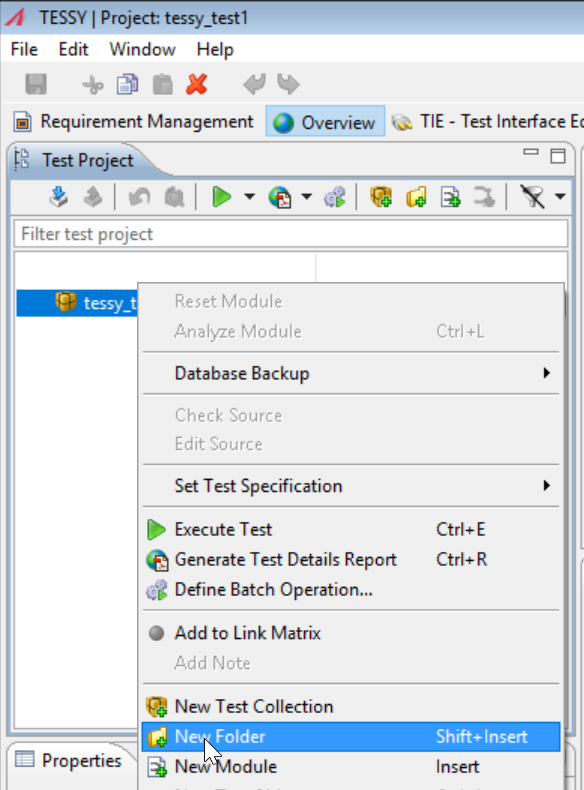Click the Filter test project field
Viewport: 584px width, 790px height.
(x=291, y=234)
